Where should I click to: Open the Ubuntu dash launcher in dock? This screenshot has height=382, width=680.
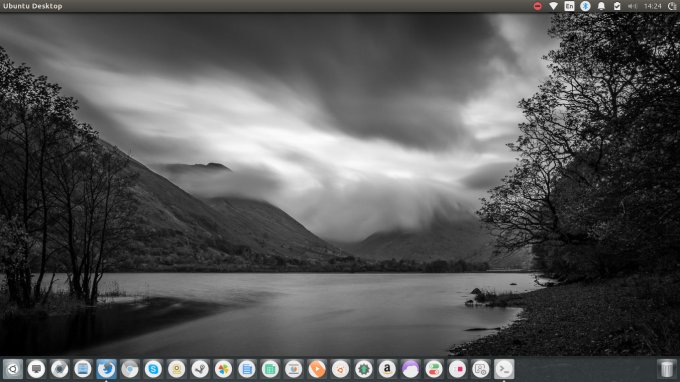[13, 369]
